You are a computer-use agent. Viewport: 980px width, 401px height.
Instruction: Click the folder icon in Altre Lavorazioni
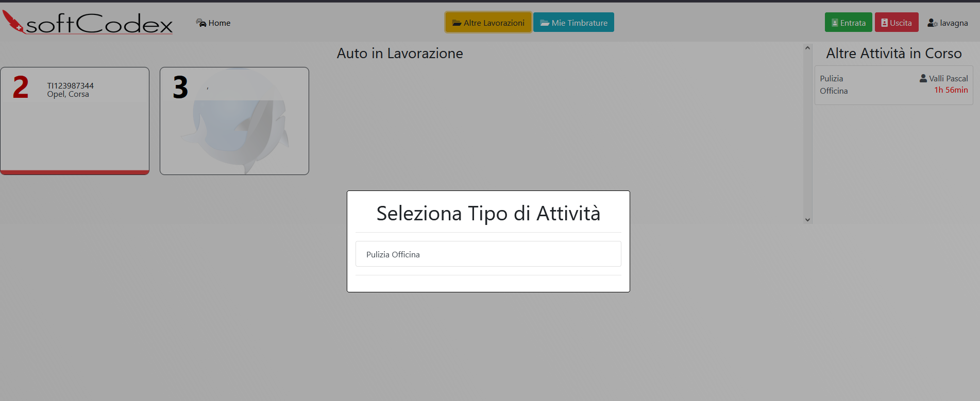(457, 23)
